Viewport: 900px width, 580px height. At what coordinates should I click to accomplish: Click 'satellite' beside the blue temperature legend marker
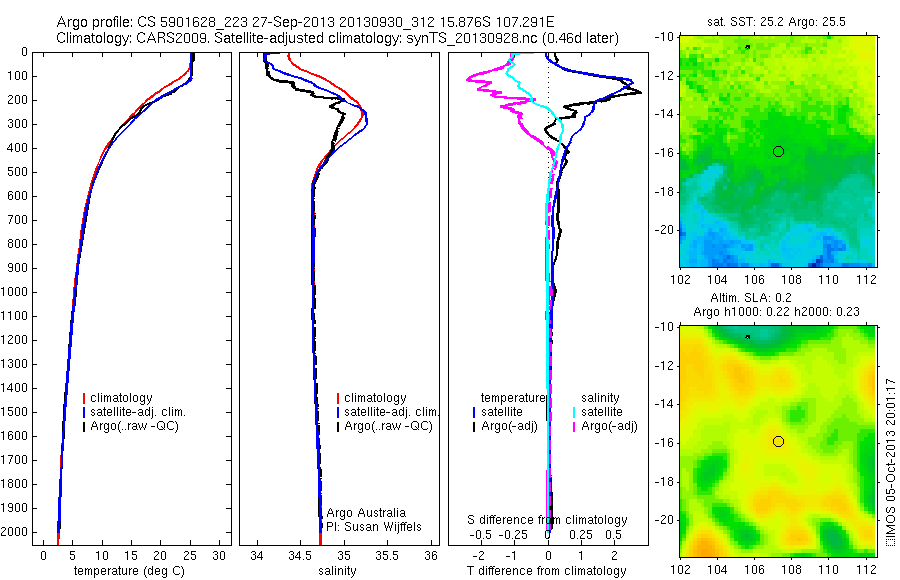(x=502, y=412)
